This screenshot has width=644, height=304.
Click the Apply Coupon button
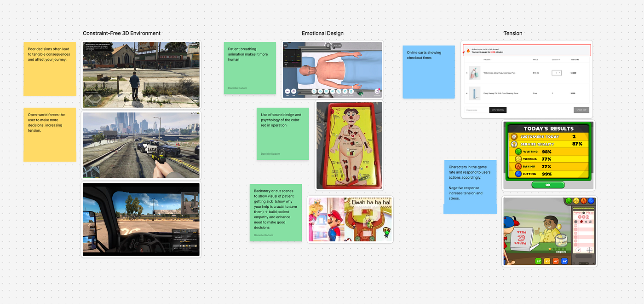click(x=498, y=110)
